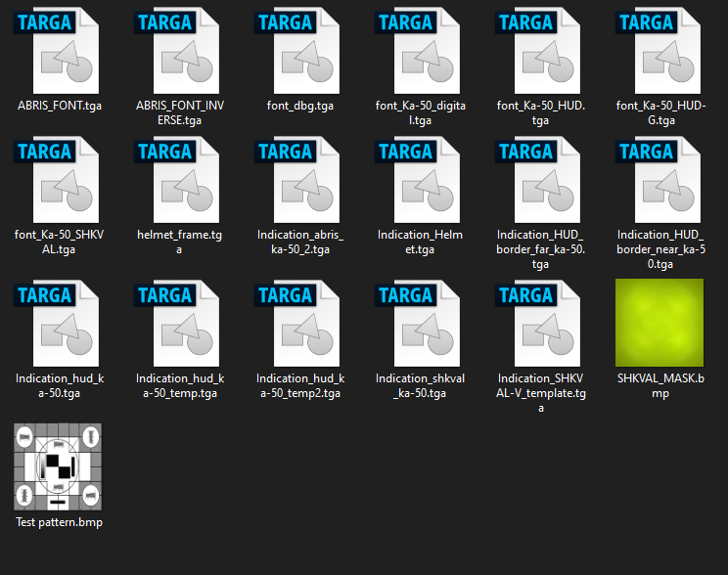Viewport: 728px width, 575px height.
Task: Click the Indication_Helmet.tga file icon
Action: [x=418, y=179]
